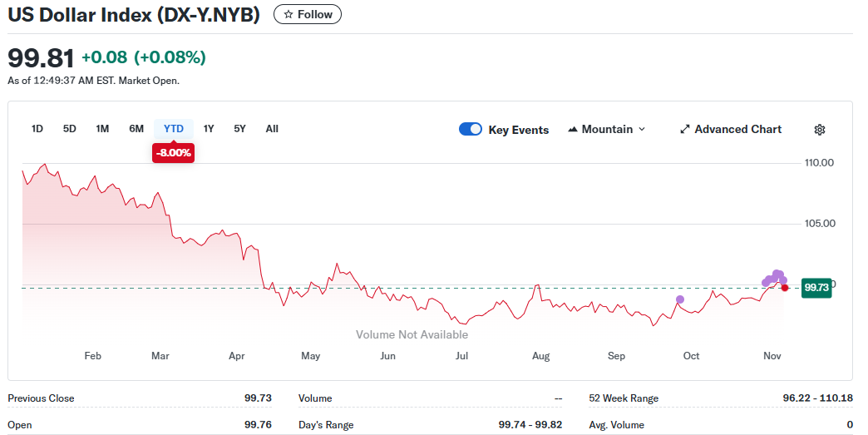Open the Mountain chart type dropdown
The height and width of the screenshot is (435, 868).
coord(607,129)
